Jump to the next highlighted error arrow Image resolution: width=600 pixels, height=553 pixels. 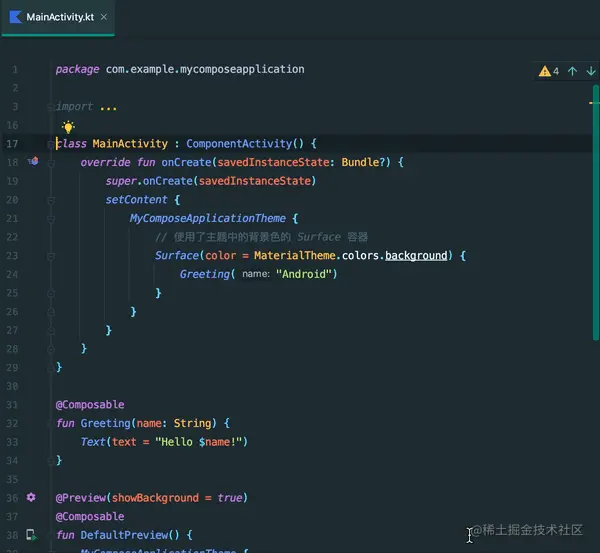pyautogui.click(x=591, y=71)
